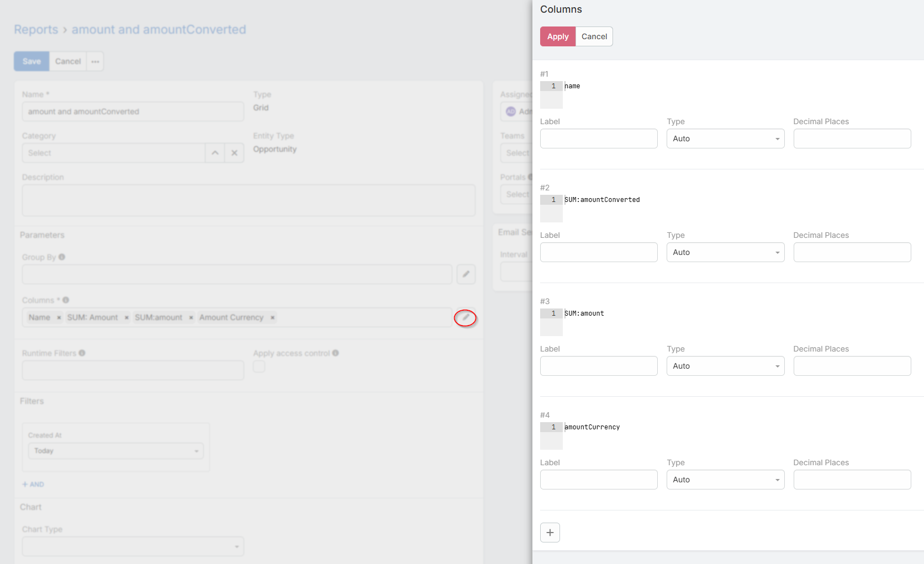Open the Chart Type dropdown
The image size is (924, 564).
click(133, 546)
